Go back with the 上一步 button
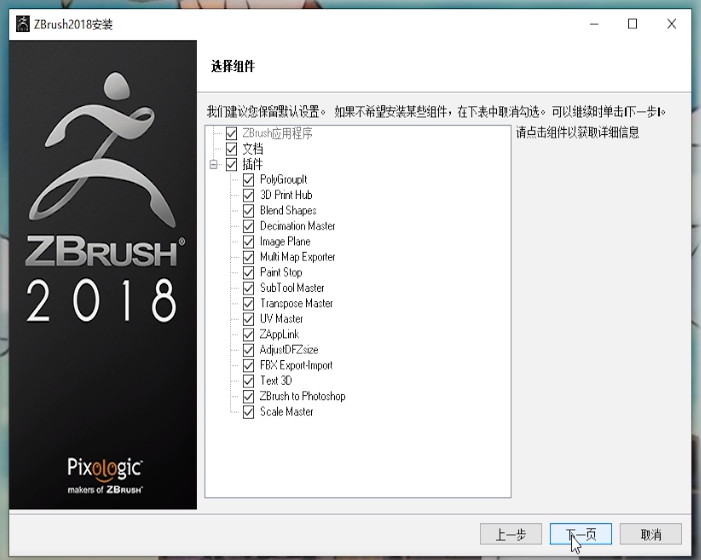701x560 pixels. click(511, 534)
